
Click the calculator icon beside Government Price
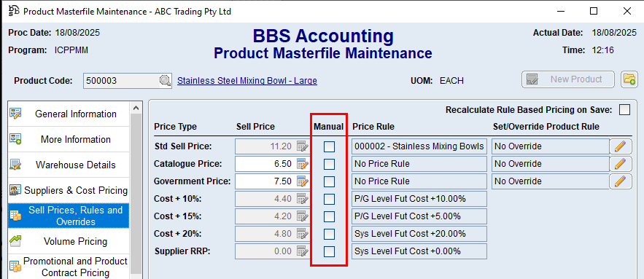302,181
